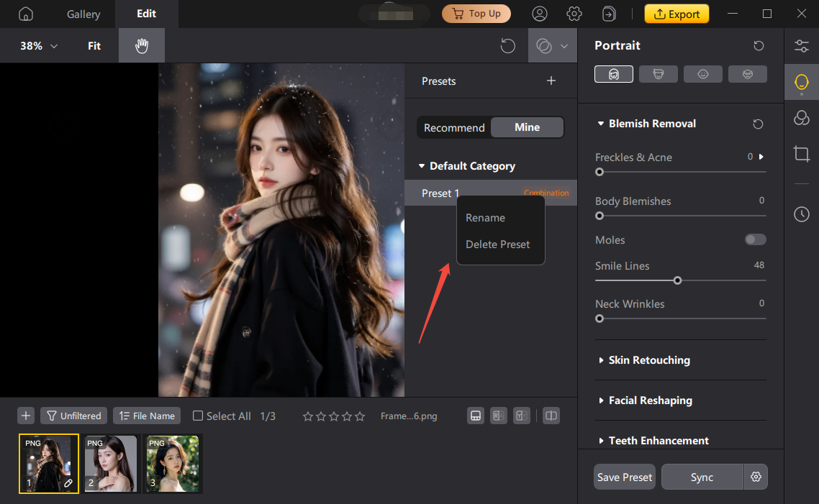
Task: Toggle before/after compare view icon
Action: (551, 416)
